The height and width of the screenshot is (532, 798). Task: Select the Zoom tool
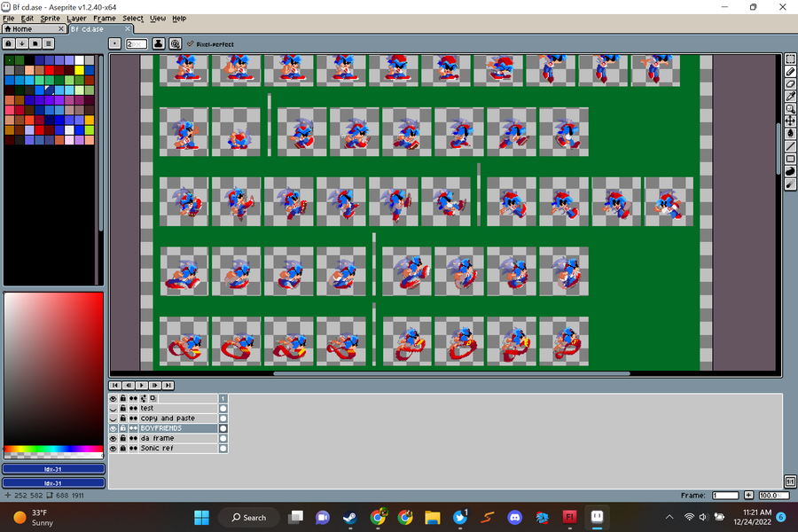(x=790, y=108)
